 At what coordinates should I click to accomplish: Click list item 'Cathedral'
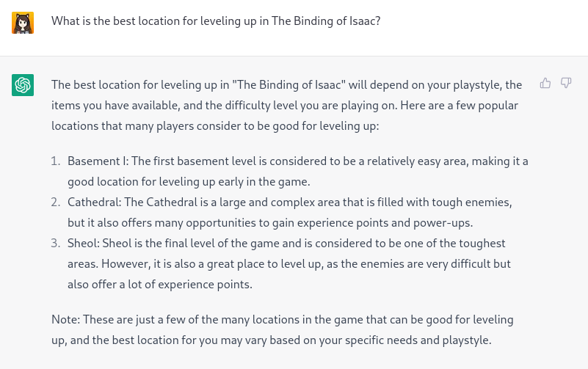[x=290, y=213]
